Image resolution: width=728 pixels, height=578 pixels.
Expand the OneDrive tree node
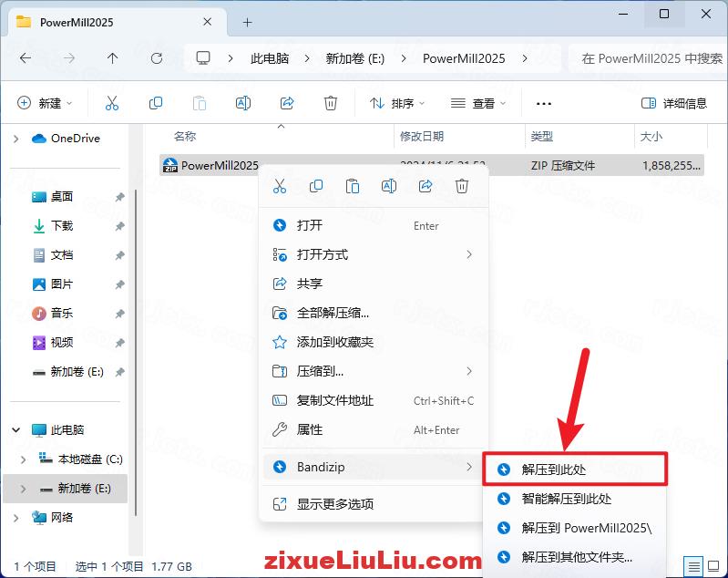(x=16, y=139)
